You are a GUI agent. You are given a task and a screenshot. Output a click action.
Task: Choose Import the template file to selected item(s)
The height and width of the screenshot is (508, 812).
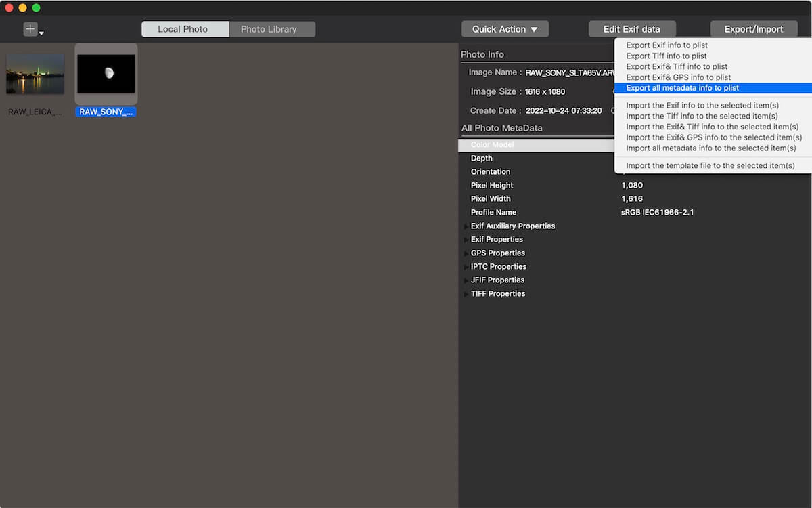[x=710, y=165]
